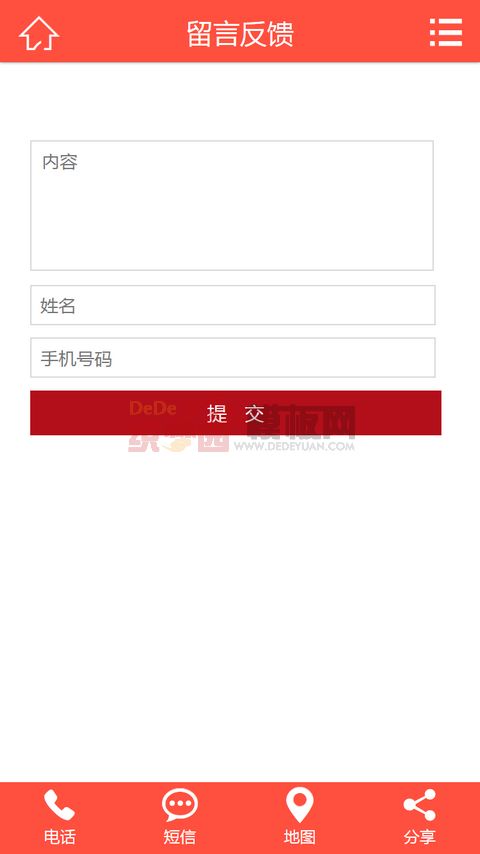Submit the form with 提交 button
Viewport: 480px width, 854px height.
point(235,413)
